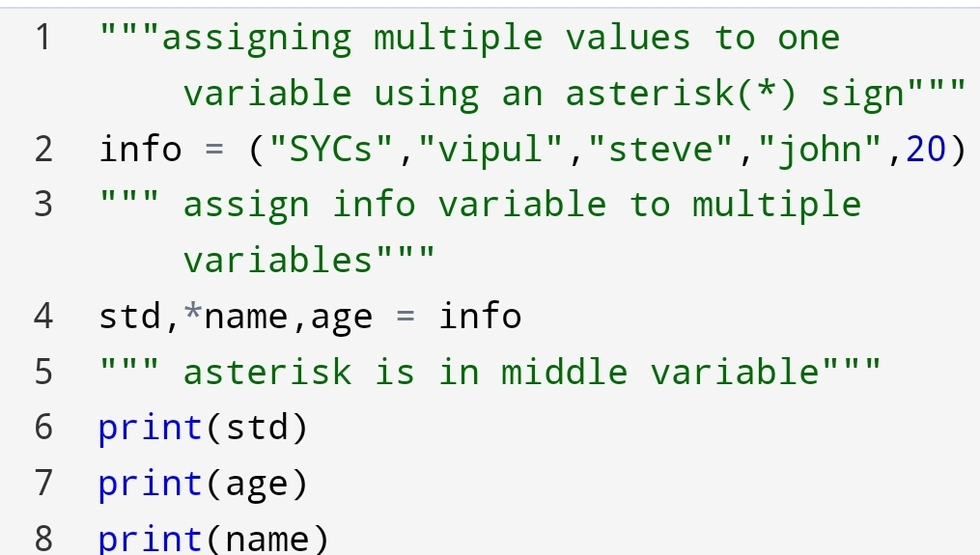Click the age variable in the unpacking line
The width and height of the screenshot is (980, 555).
pos(342,318)
